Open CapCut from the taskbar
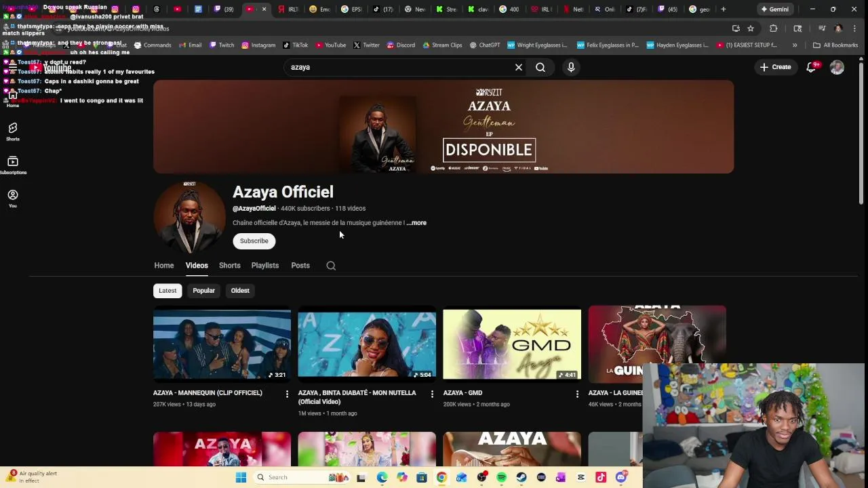Image resolution: width=868 pixels, height=488 pixels. click(581, 477)
